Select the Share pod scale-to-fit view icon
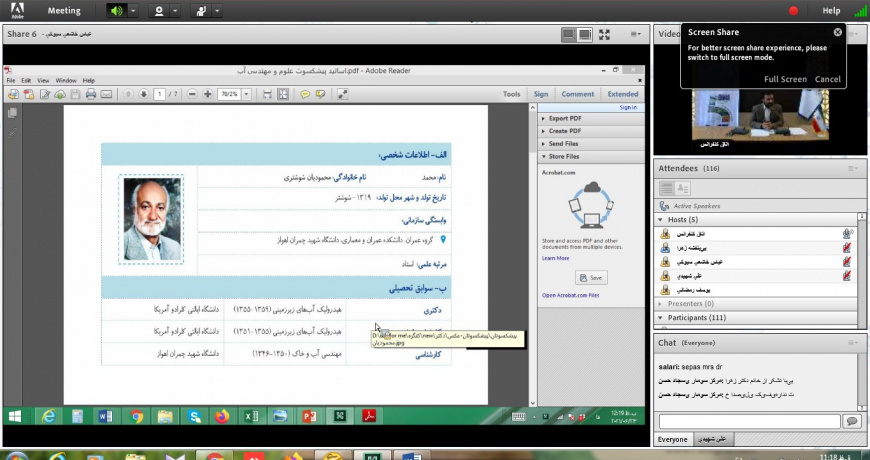Viewport: 870px width, 460px height. [568, 34]
